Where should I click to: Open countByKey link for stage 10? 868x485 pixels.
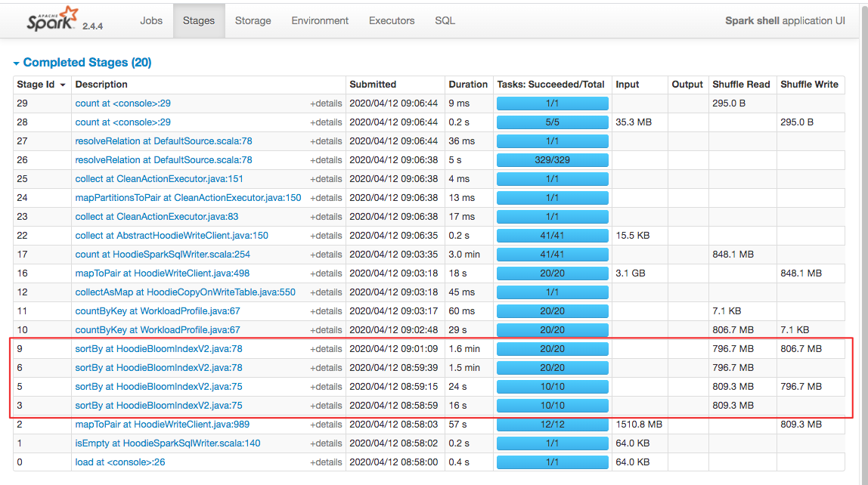coord(157,329)
